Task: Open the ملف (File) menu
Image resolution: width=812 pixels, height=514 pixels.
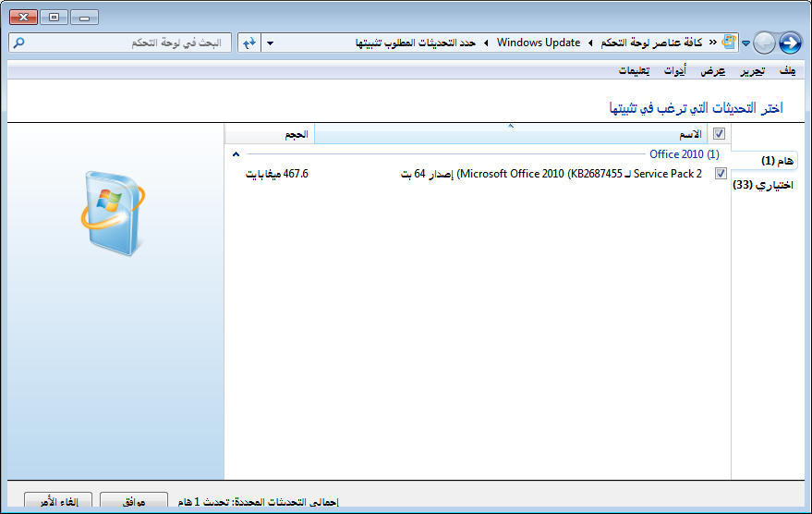Action: (787, 71)
